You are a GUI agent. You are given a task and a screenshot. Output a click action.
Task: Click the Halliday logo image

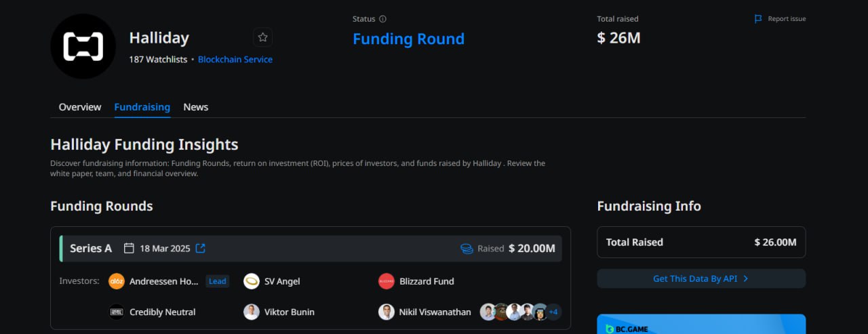[x=83, y=46]
